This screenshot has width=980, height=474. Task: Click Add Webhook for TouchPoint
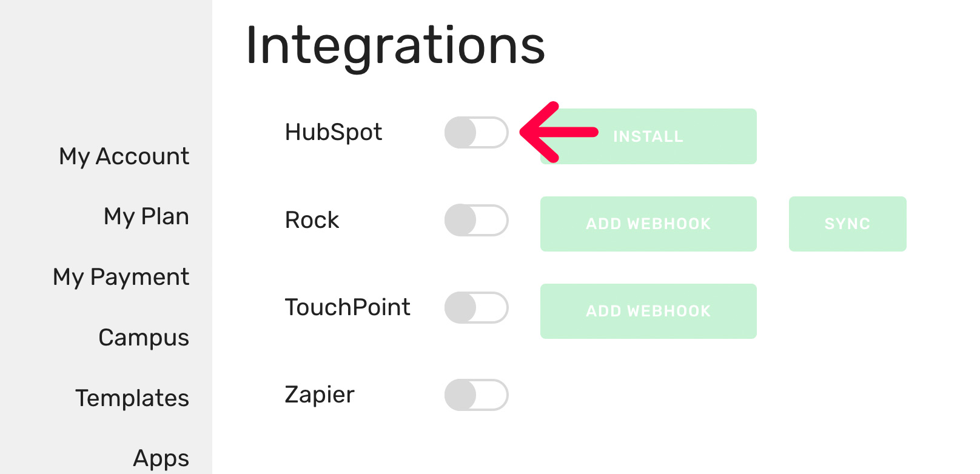pyautogui.click(x=648, y=311)
